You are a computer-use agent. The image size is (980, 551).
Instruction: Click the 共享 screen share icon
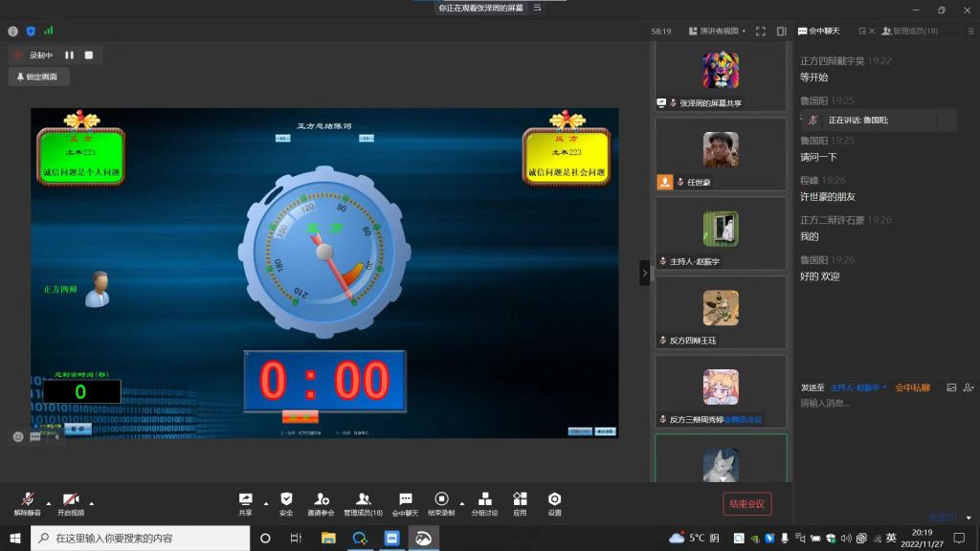(x=246, y=499)
